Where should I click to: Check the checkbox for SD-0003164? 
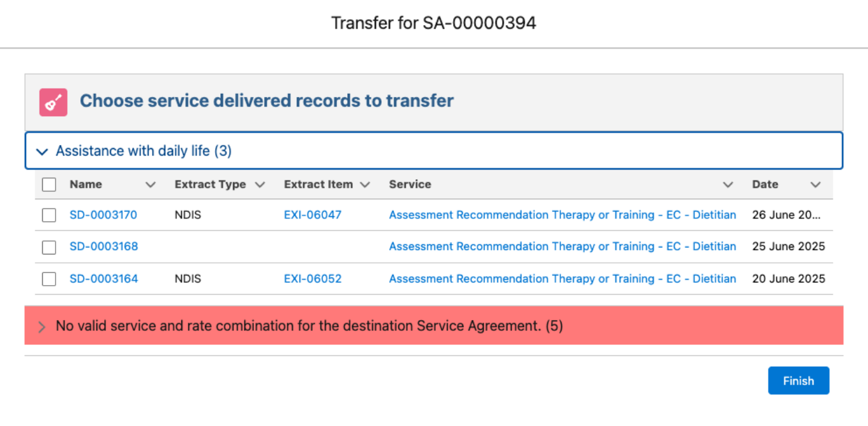(x=49, y=279)
